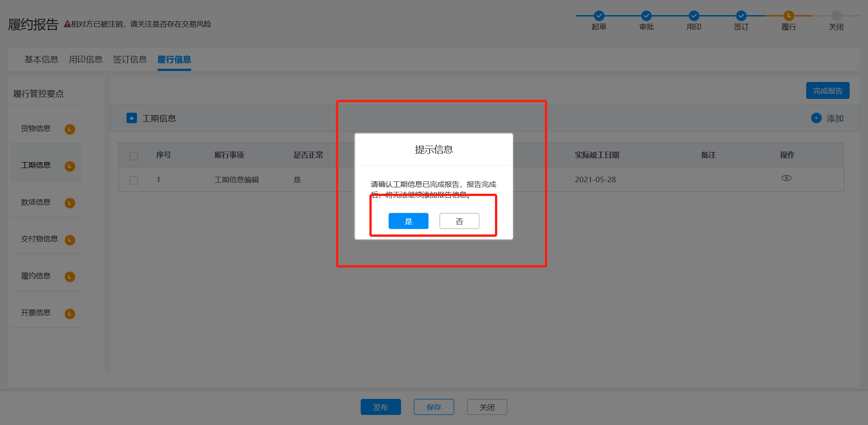Click the 完成报告 button
Screen dimensions: 868x425
(827, 91)
